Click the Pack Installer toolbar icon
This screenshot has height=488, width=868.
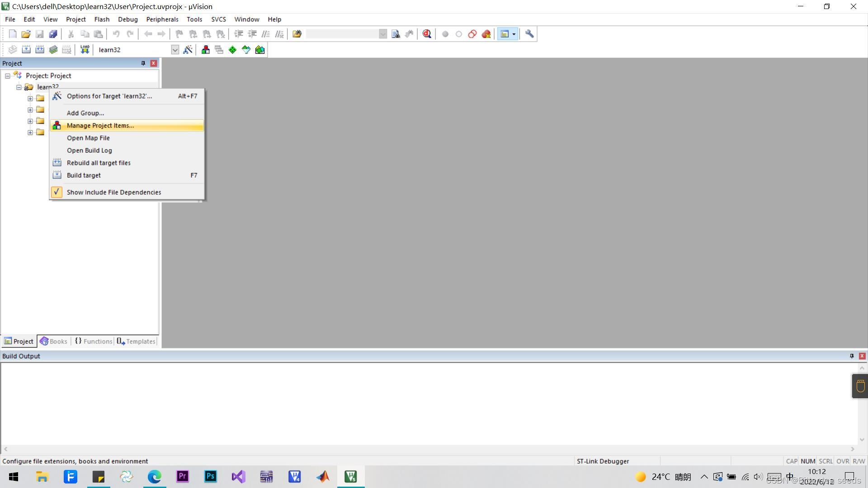[260, 50]
